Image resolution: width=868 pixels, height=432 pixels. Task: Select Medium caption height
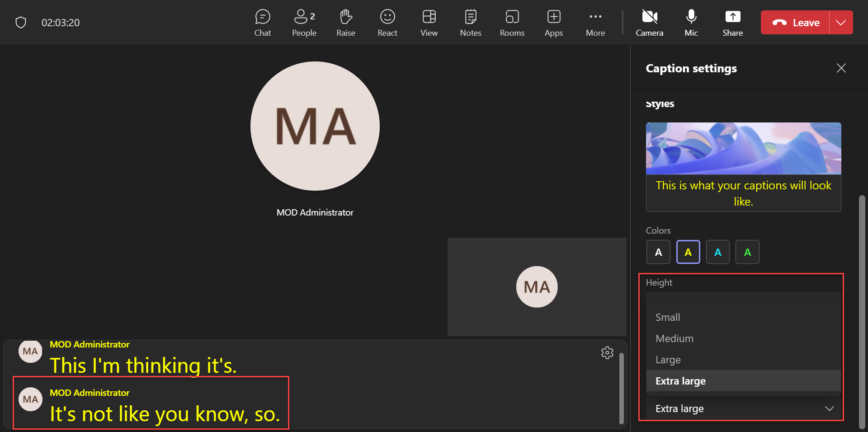pos(674,338)
